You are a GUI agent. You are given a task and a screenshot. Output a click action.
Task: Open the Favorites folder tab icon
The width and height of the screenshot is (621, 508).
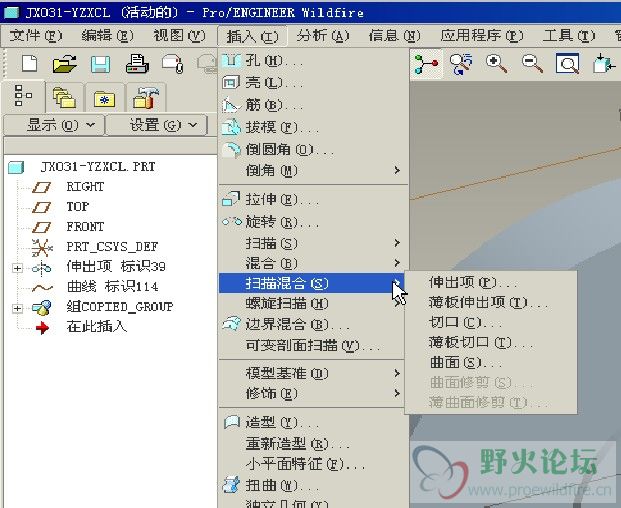105,99
